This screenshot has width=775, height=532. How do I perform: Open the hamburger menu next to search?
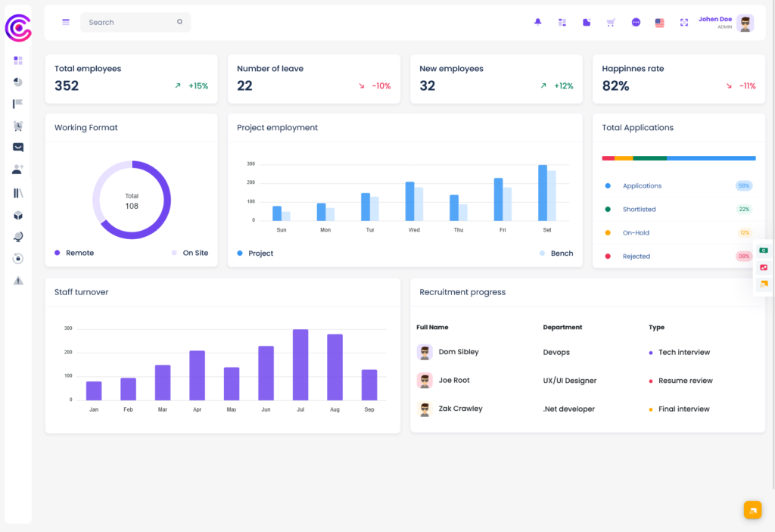pyautogui.click(x=65, y=22)
